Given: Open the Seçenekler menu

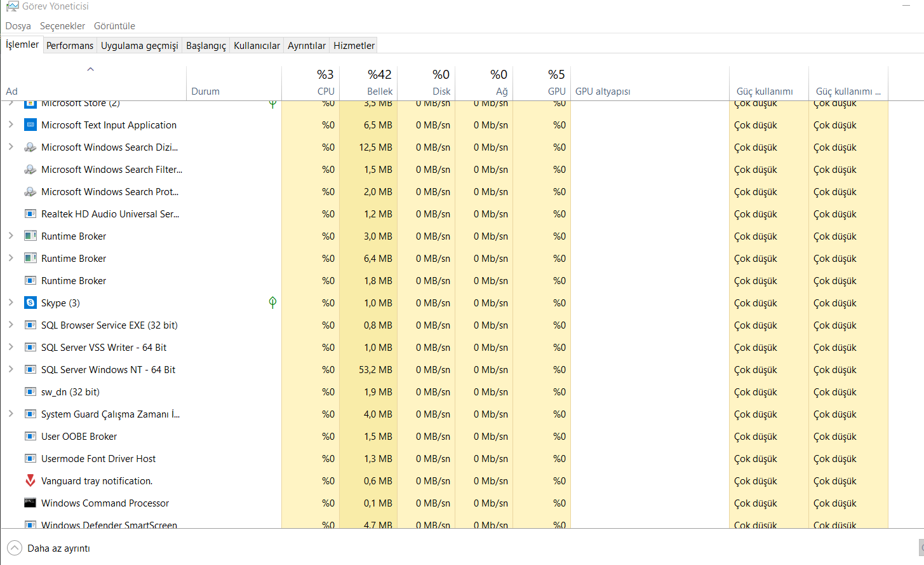Looking at the screenshot, I should tap(62, 26).
